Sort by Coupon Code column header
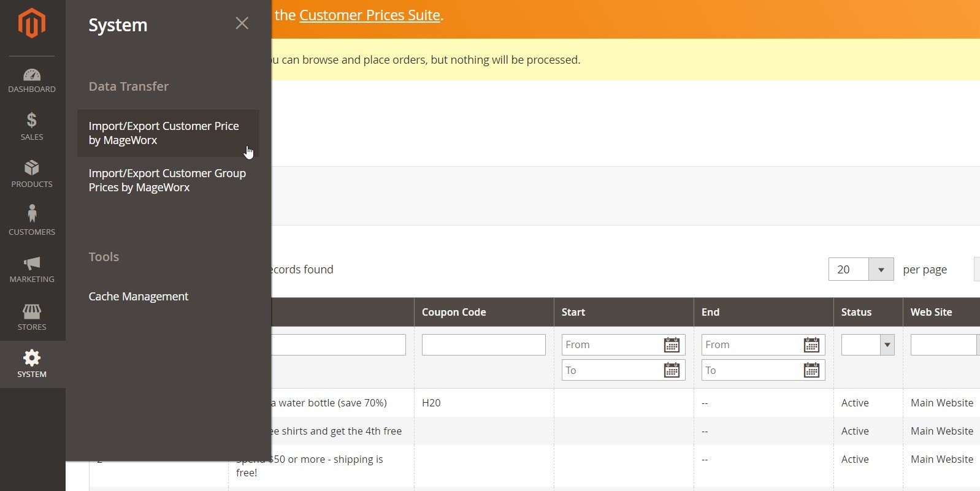This screenshot has width=980, height=491. point(484,312)
